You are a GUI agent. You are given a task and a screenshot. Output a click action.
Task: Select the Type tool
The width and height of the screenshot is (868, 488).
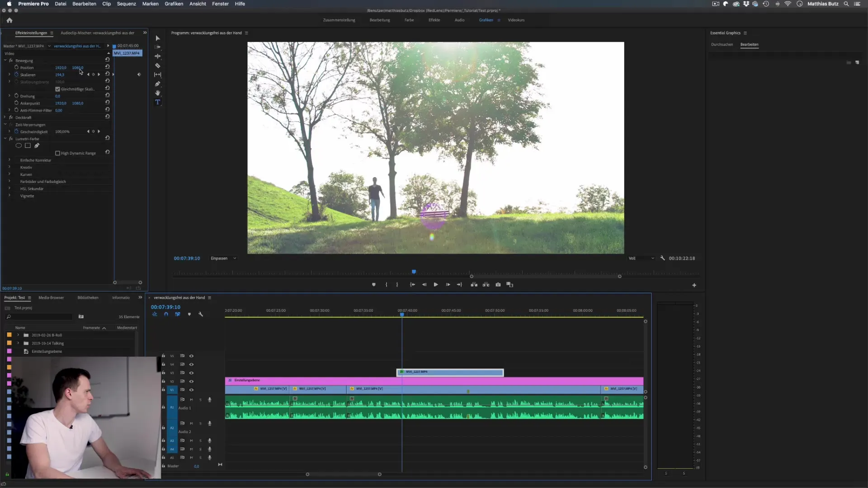pyautogui.click(x=158, y=102)
